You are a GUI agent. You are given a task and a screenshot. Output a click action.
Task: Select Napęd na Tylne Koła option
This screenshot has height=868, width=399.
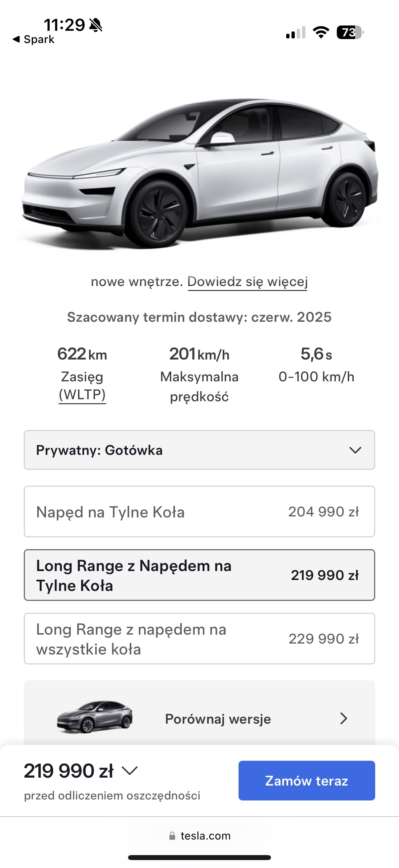(199, 511)
